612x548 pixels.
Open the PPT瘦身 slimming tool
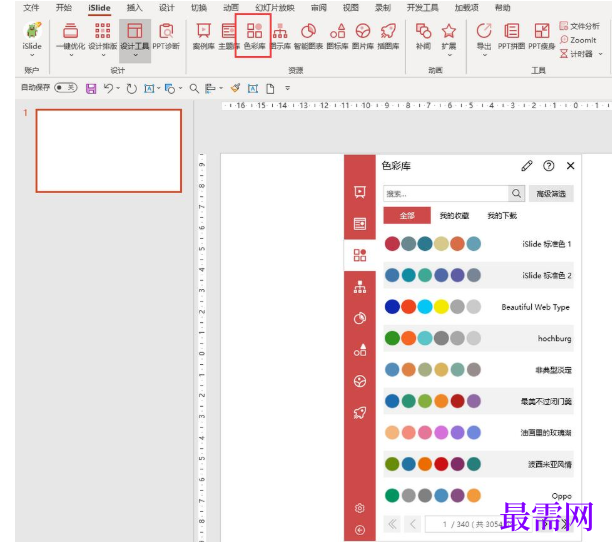pyautogui.click(x=542, y=36)
